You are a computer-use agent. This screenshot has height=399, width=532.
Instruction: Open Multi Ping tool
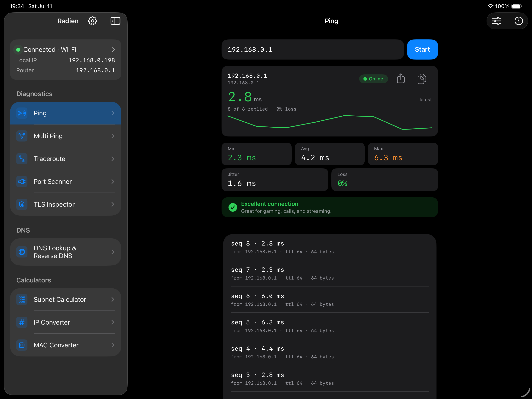[66, 136]
